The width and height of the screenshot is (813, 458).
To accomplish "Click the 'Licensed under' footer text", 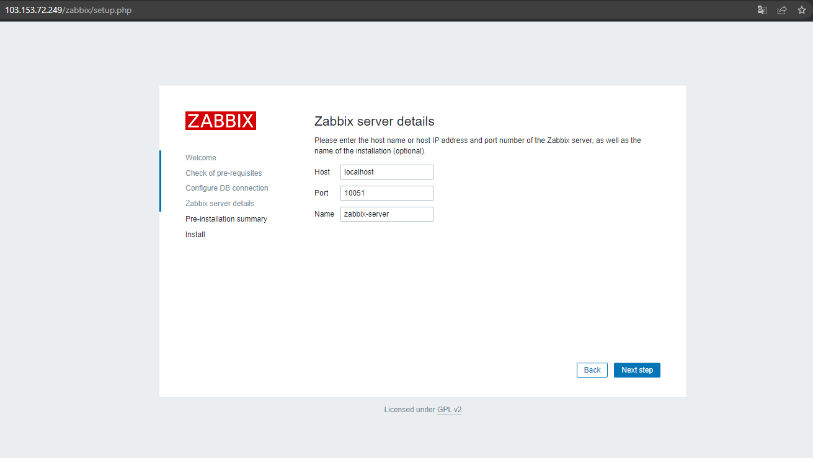I will click(410, 409).
